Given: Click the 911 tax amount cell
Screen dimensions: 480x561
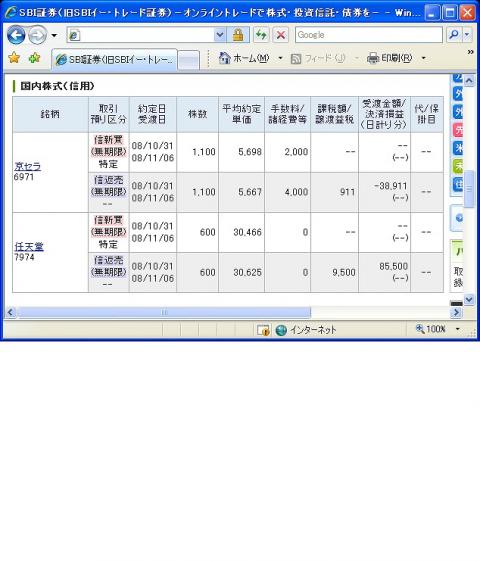Looking at the screenshot, I should 334,192.
